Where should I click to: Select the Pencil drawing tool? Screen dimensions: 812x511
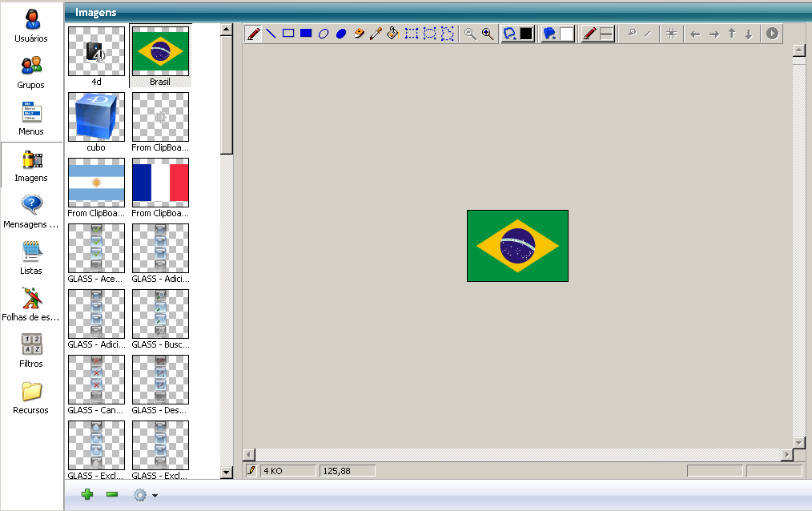(x=253, y=34)
